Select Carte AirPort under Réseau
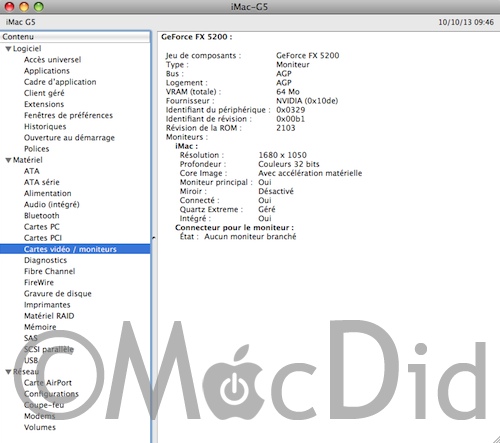The width and height of the screenshot is (500, 443). pos(48,383)
